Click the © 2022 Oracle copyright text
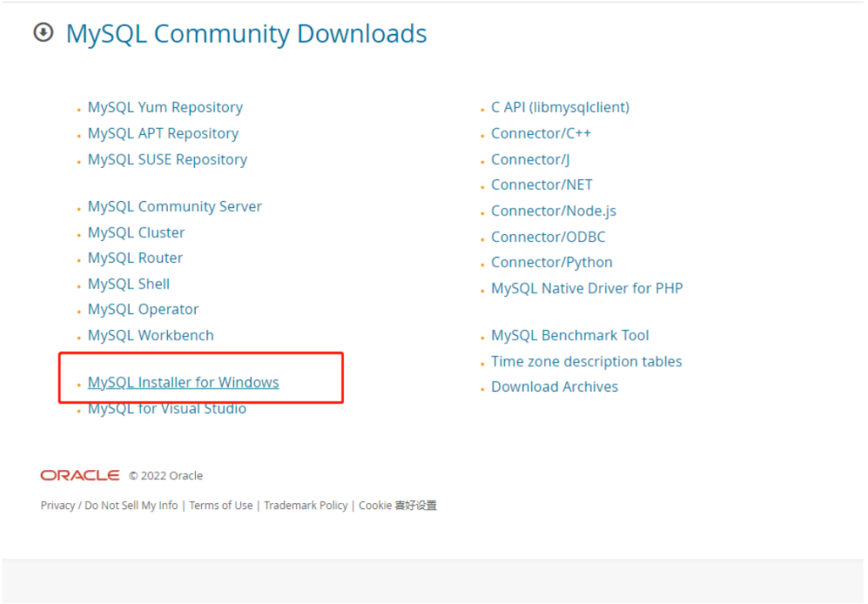 pos(166,475)
